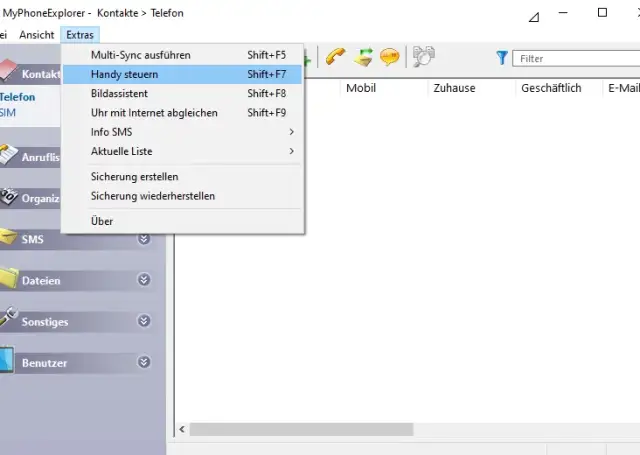Open the Über menu entry
Screen dimensions: 640x455
click(x=182, y=221)
